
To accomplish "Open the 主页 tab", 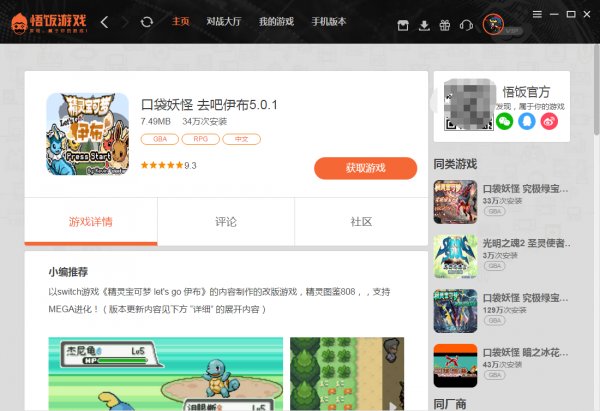I will click(181, 21).
